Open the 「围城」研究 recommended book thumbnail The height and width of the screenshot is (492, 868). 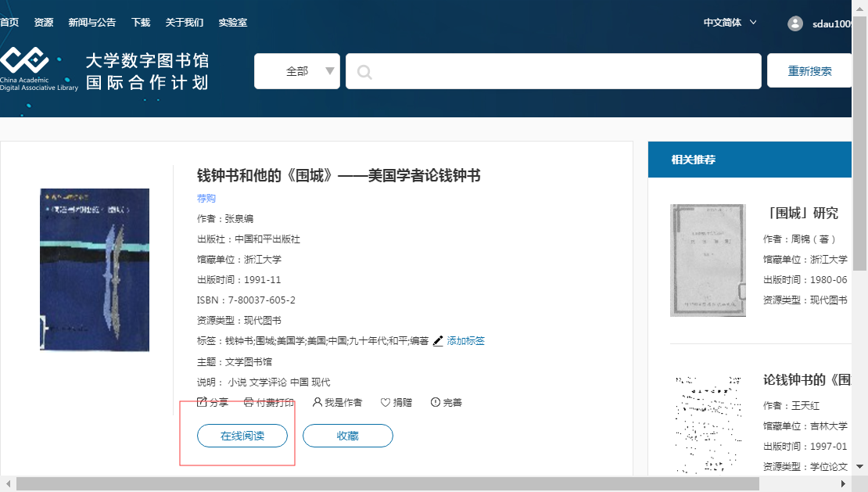tap(708, 260)
